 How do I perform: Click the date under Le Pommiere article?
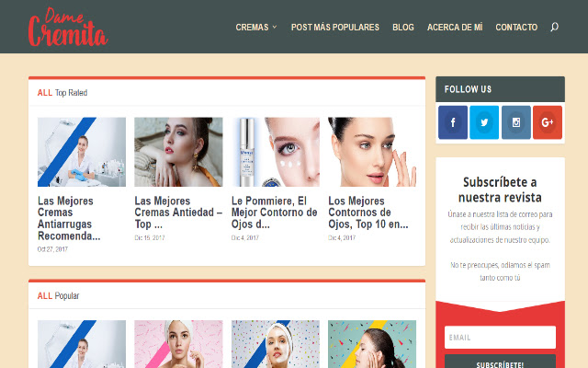tap(245, 237)
